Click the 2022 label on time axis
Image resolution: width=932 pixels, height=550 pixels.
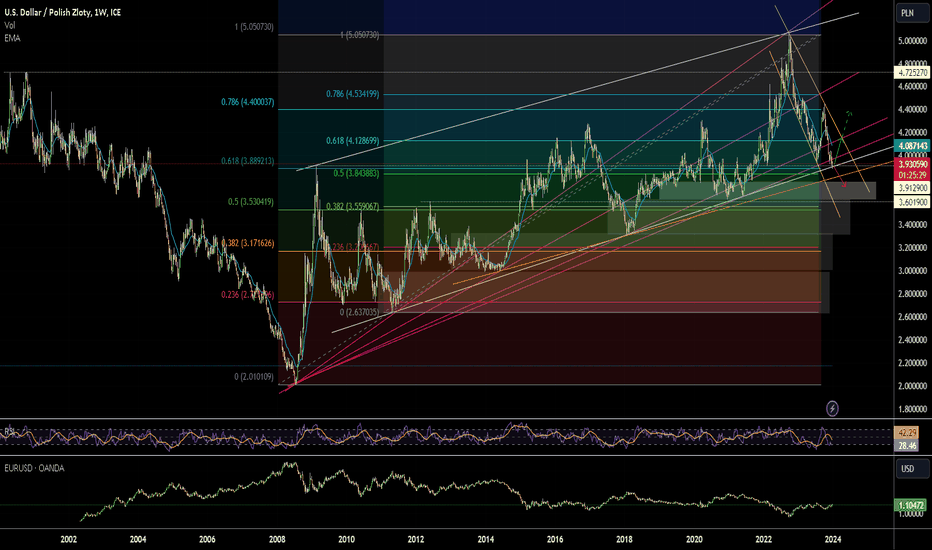coord(764,540)
